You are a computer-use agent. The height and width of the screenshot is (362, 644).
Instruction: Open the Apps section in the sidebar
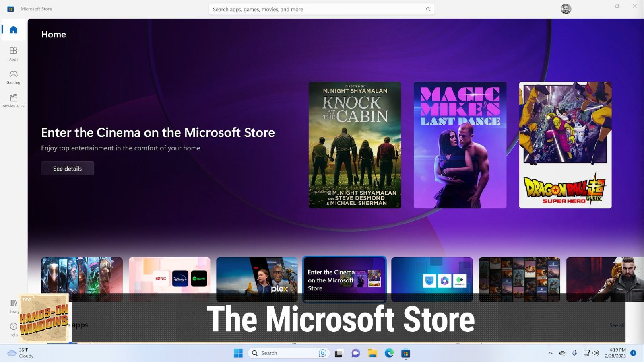click(x=13, y=53)
